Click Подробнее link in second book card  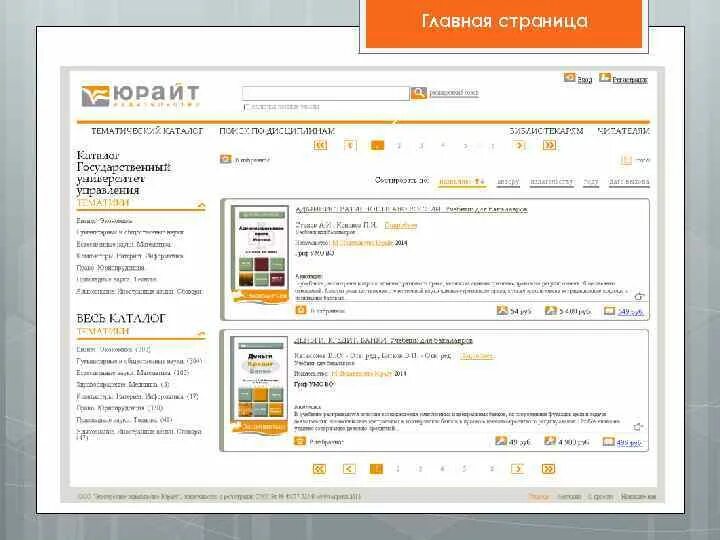477,356
